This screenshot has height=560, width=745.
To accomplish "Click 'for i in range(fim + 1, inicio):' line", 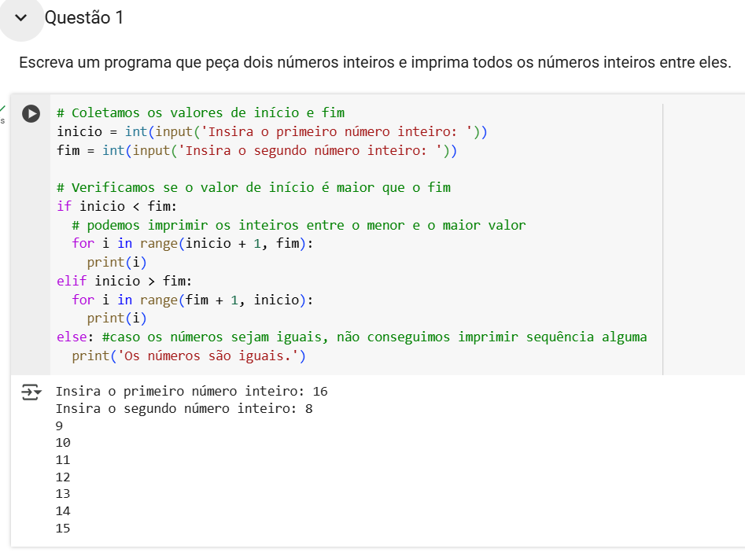I will [x=193, y=300].
